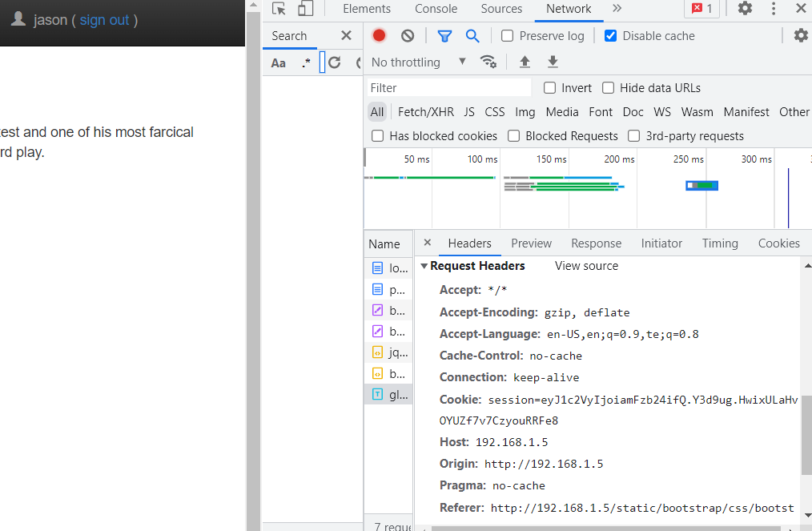Import HAR file upload arrow
This screenshot has height=531, width=812.
(525, 62)
